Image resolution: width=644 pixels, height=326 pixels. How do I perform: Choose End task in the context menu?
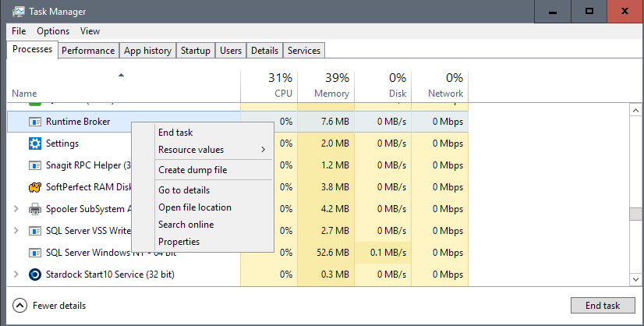coord(214,133)
